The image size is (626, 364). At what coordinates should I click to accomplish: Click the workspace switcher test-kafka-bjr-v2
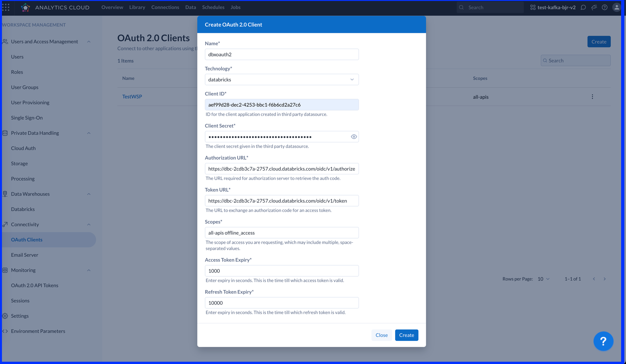pos(553,7)
